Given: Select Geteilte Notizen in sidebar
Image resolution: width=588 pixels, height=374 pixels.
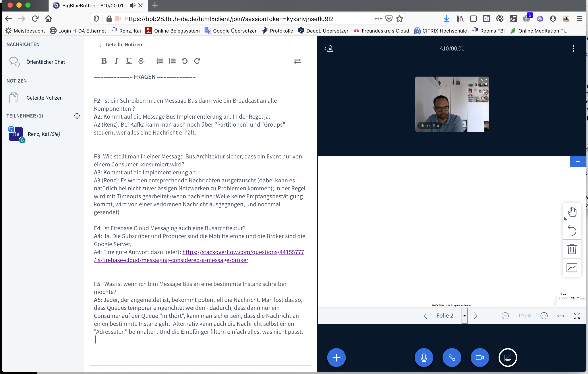Looking at the screenshot, I should coord(44,98).
